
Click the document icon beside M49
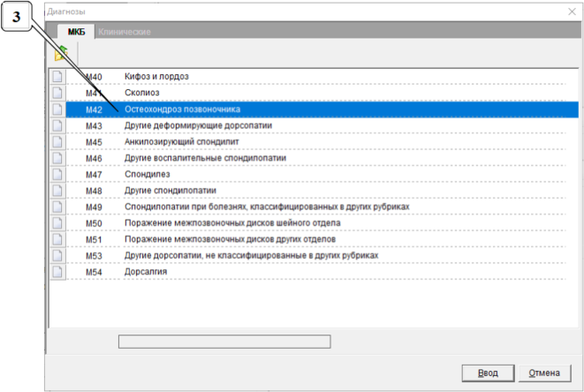tap(57, 207)
